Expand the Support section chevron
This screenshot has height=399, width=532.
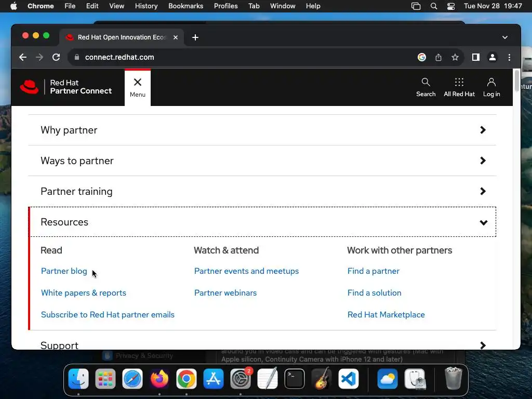(x=483, y=345)
